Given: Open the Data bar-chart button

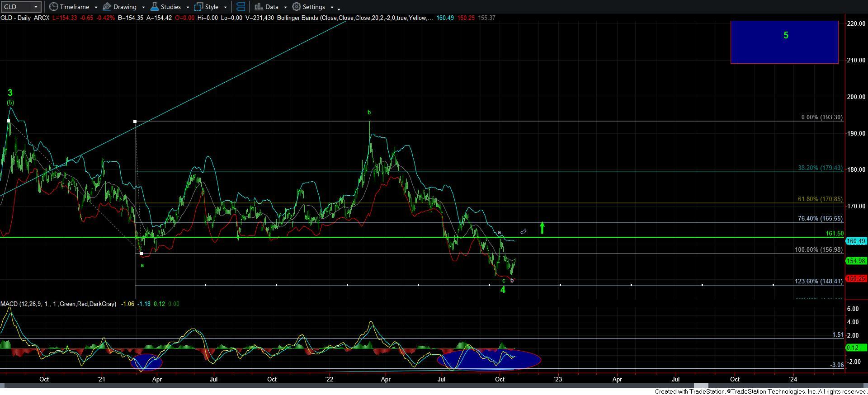Looking at the screenshot, I should 266,7.
